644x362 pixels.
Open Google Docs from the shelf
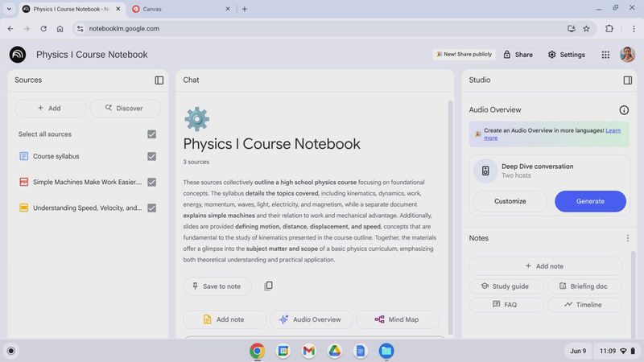point(361,351)
